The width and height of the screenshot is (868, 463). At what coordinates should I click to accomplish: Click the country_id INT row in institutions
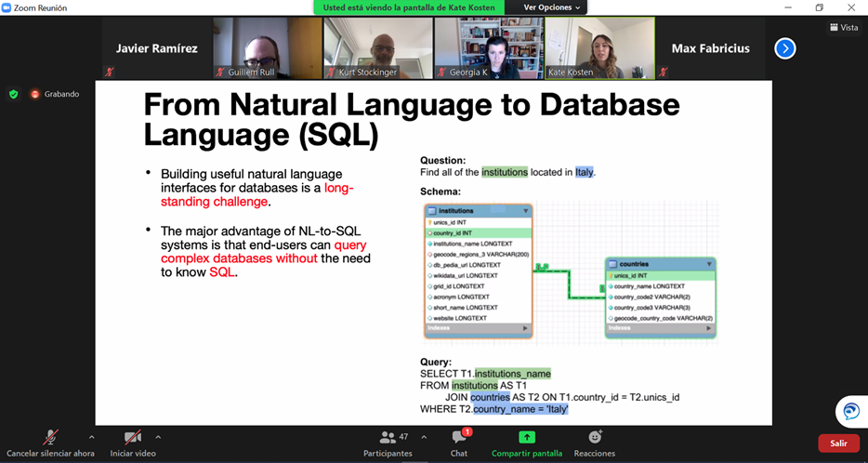(479, 233)
